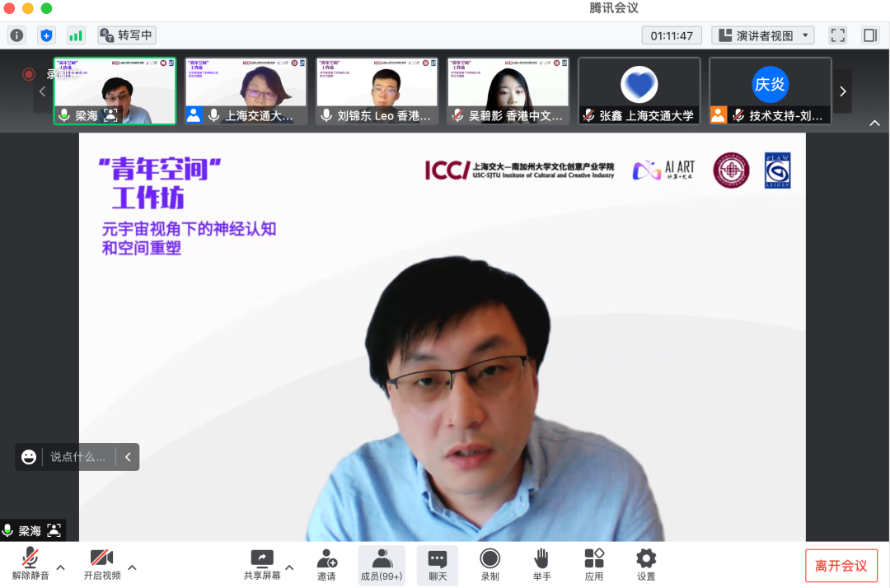Open the Apps (应用) icon

pos(593,564)
